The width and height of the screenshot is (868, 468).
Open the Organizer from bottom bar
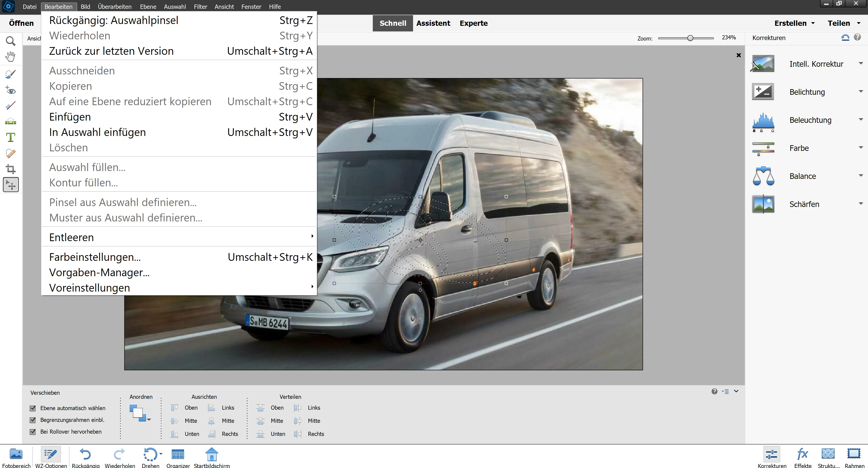point(178,457)
